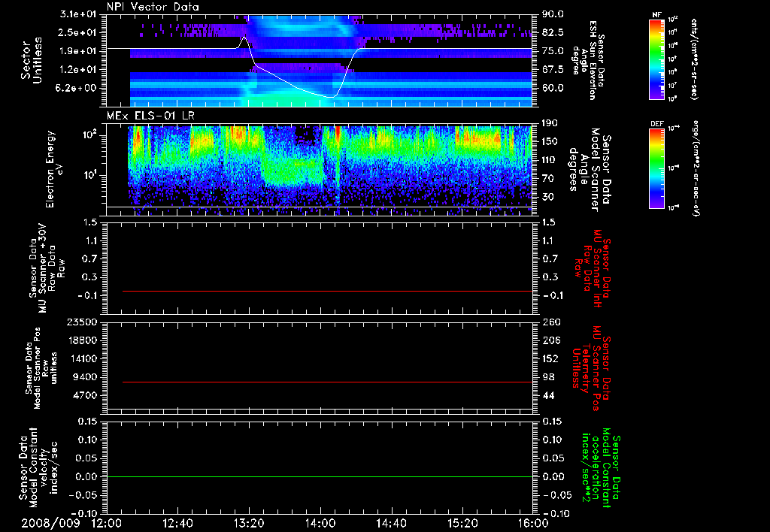The image size is (770, 532).
Task: Click the 23500 tick on scanner position axis
Action: click(83, 322)
